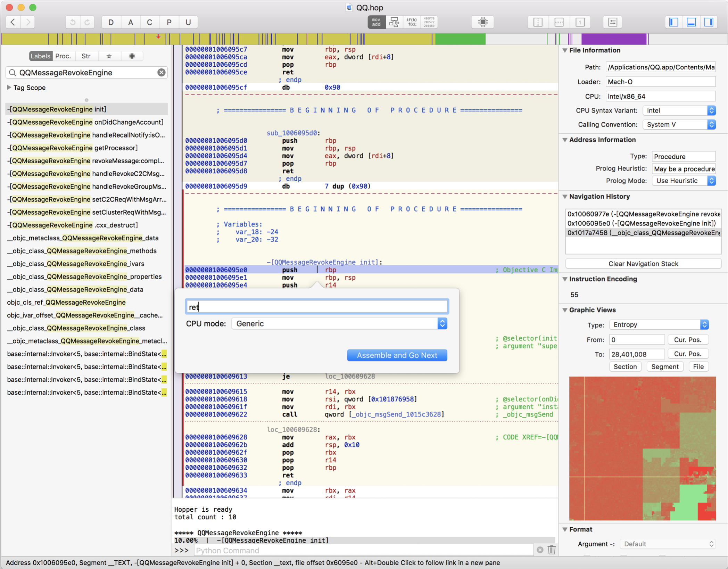Image resolution: width=728 pixels, height=569 pixels.
Task: Select the Proc. tab
Action: [63, 56]
